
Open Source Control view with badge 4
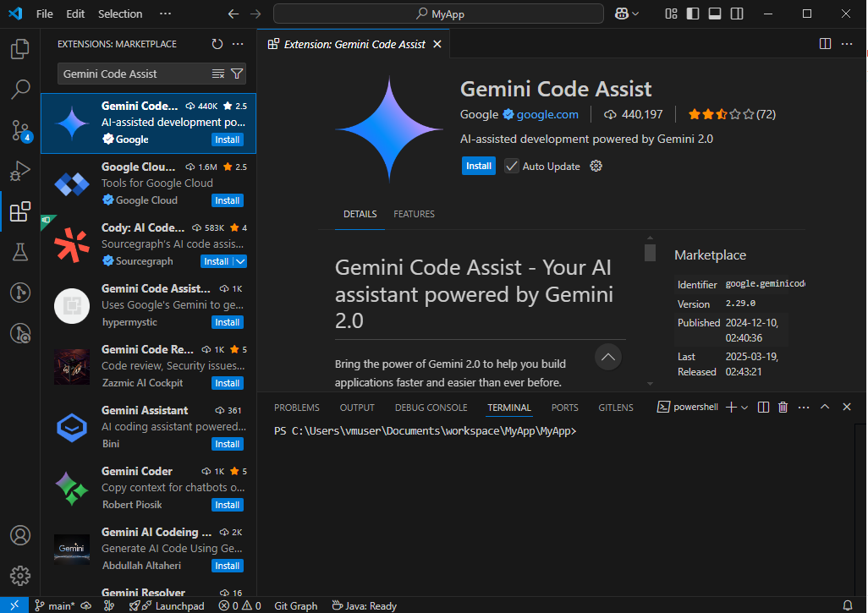[20, 130]
